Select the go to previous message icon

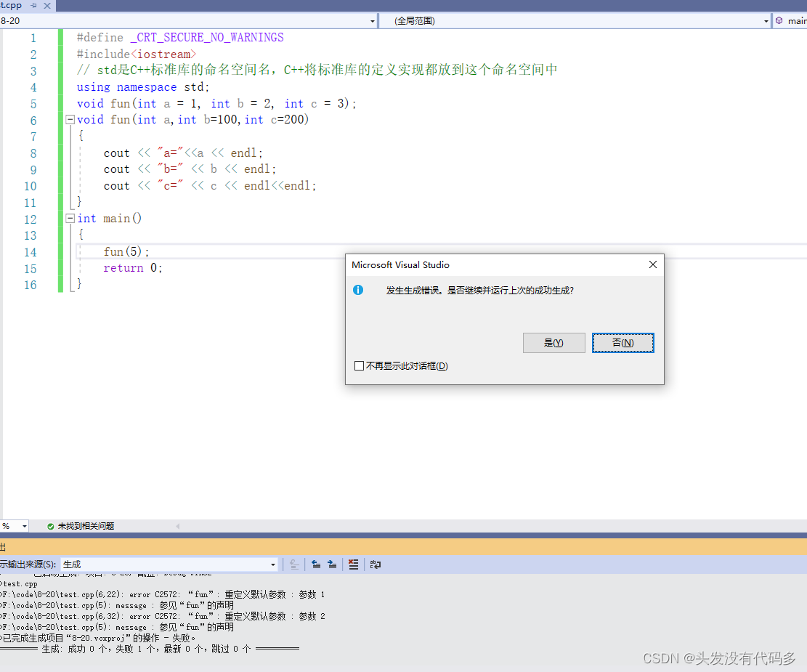point(315,564)
